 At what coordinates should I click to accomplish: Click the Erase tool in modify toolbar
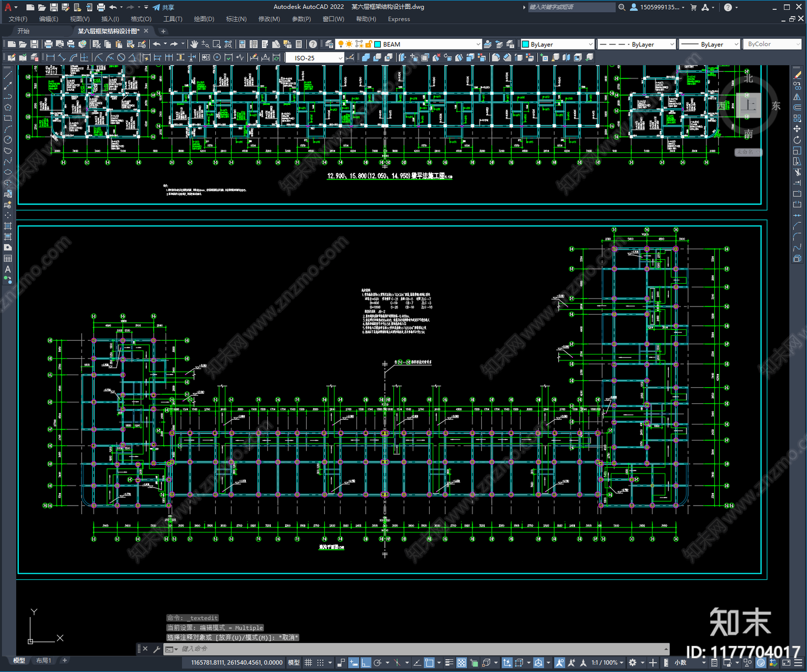pyautogui.click(x=797, y=75)
